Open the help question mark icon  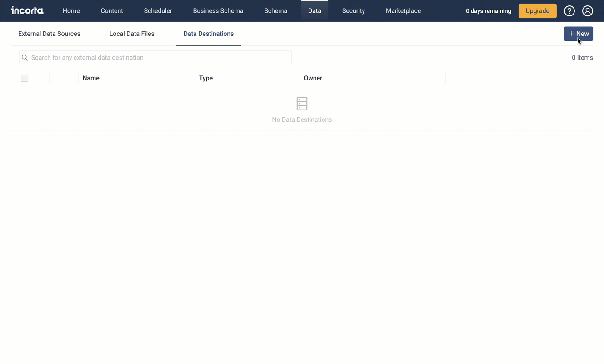(x=569, y=11)
